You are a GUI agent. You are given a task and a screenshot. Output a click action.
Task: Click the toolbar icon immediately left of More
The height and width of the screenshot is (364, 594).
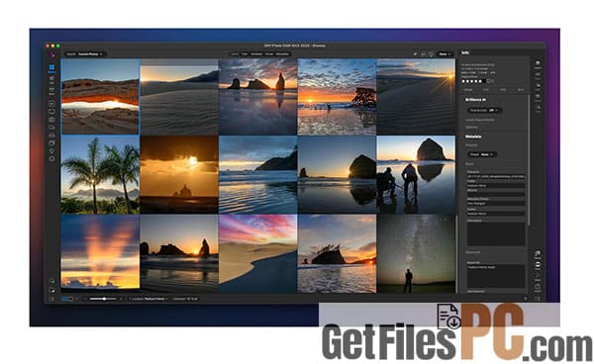(x=431, y=54)
